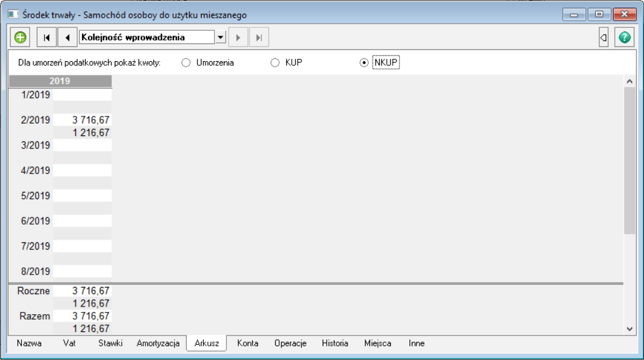Screen dimensions: 644x360
Task: Click the green plus add record icon
Action: point(21,37)
